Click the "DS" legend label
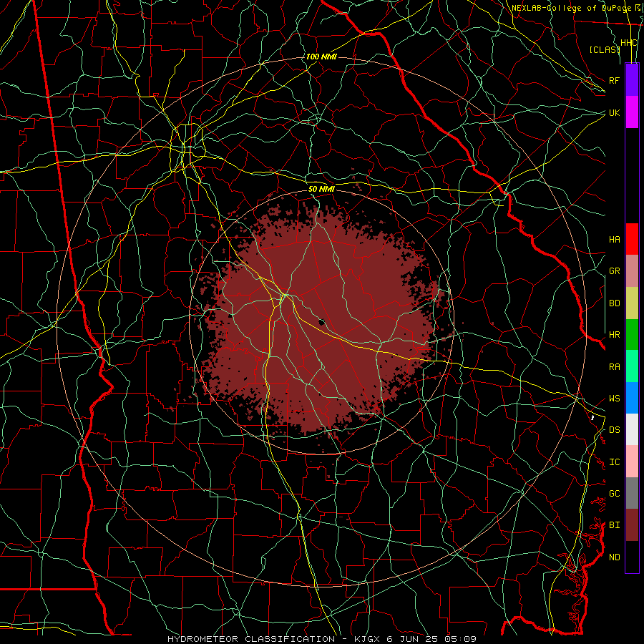Screen dimensions: 644x644 pyautogui.click(x=614, y=430)
